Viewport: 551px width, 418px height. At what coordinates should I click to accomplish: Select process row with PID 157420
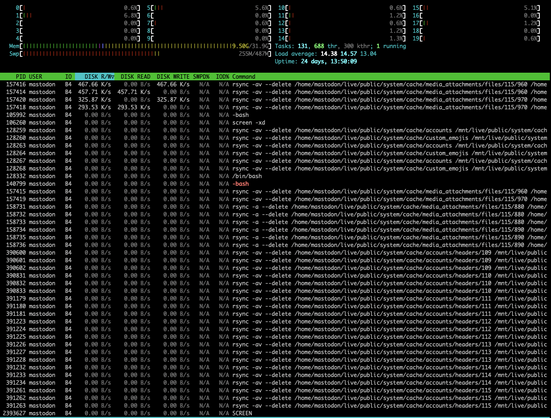(276, 100)
